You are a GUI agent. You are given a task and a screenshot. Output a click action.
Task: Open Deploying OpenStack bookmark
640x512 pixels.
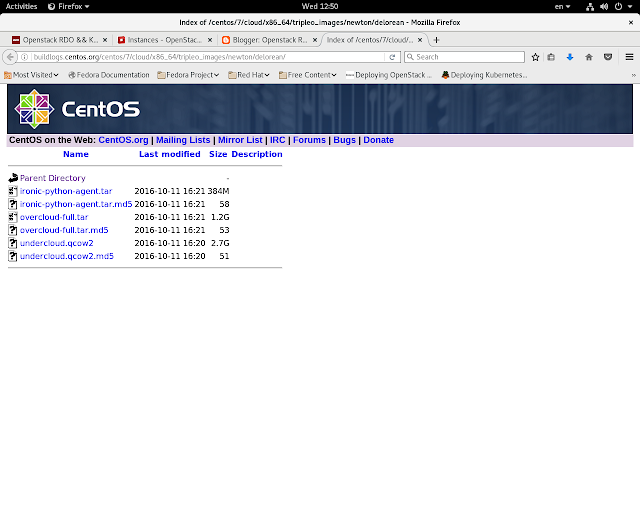coord(389,75)
